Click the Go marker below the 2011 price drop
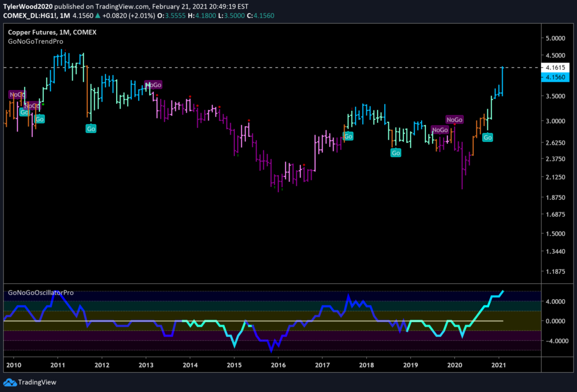The width and height of the screenshot is (577, 392). tap(91, 128)
